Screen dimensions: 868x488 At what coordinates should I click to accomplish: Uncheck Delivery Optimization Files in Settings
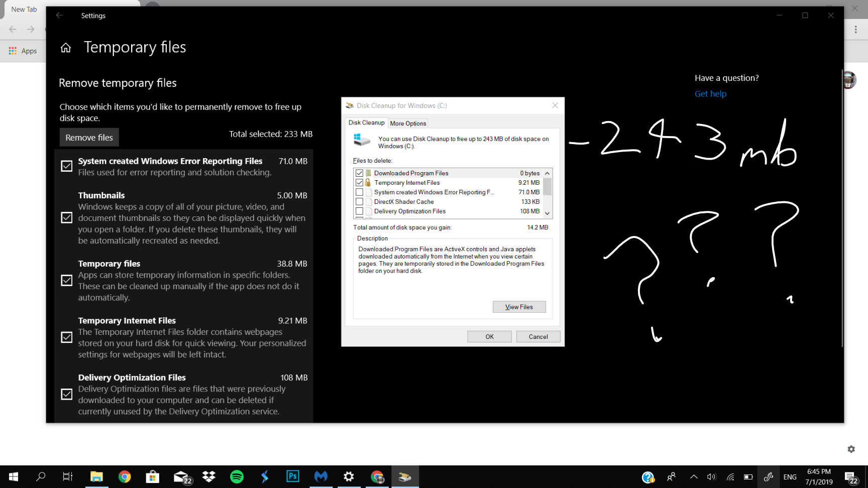tap(67, 394)
